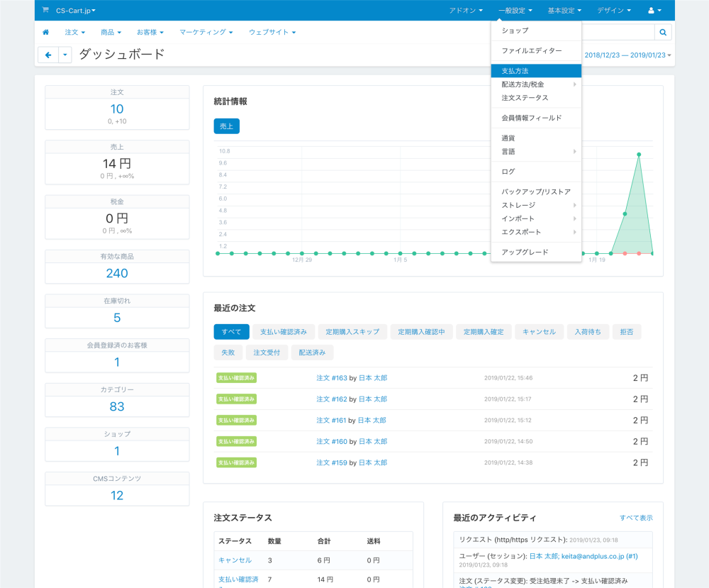Click すべて表示 in recent activity
This screenshot has height=588, width=709.
[x=636, y=518]
